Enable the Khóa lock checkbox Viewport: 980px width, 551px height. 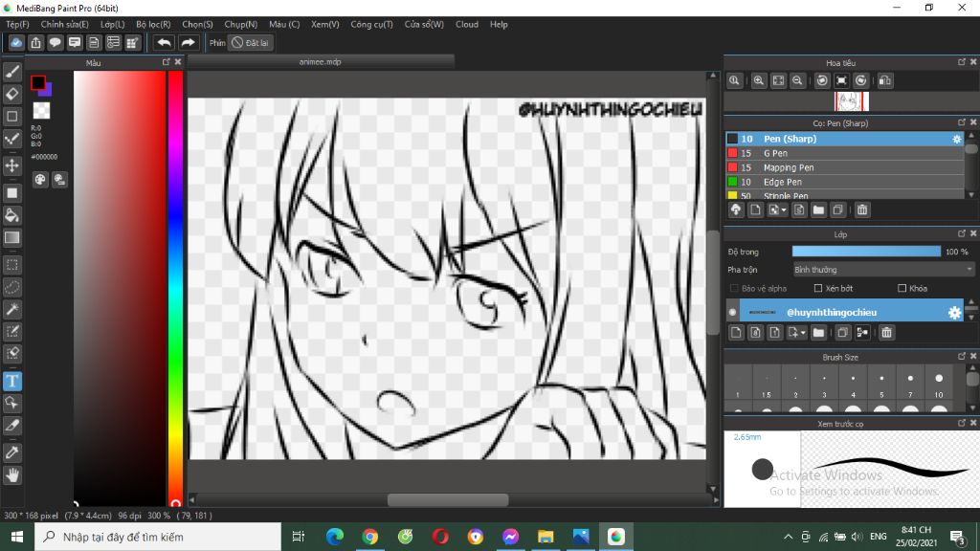coord(902,288)
